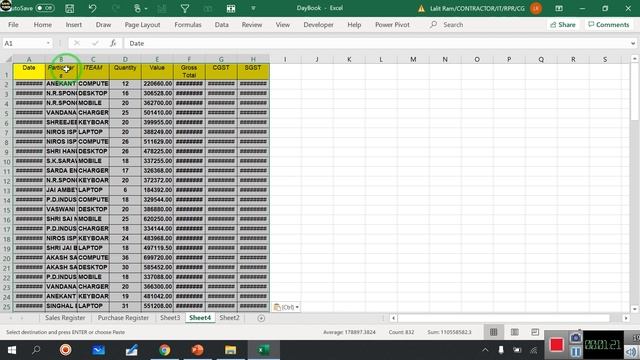Click the Select All corner triangle
Screen dimensions: 640x360
pyautogui.click(x=8, y=59)
